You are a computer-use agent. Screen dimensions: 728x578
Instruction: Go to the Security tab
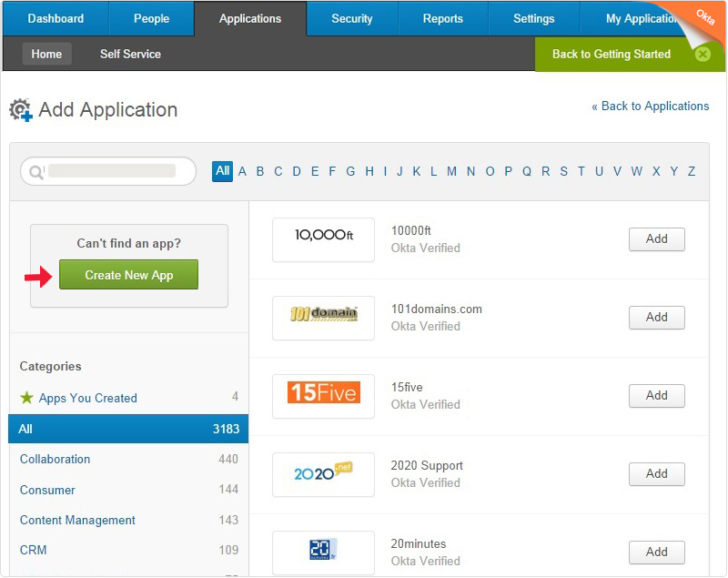pos(352,18)
